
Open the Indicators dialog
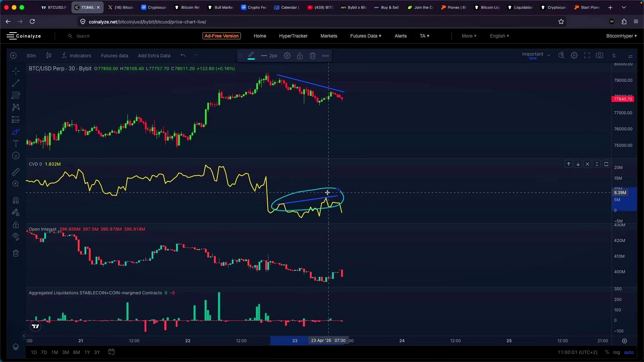click(x=76, y=56)
